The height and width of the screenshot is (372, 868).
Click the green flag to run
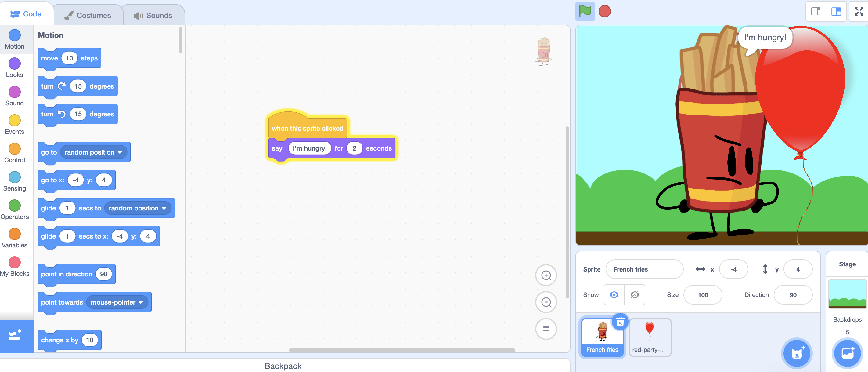585,12
